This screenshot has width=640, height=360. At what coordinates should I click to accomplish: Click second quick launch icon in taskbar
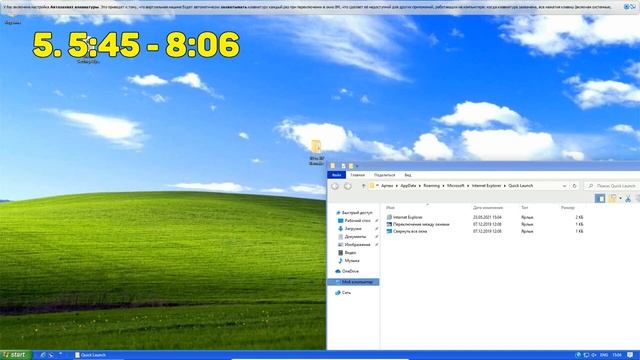pyautogui.click(x=51, y=355)
